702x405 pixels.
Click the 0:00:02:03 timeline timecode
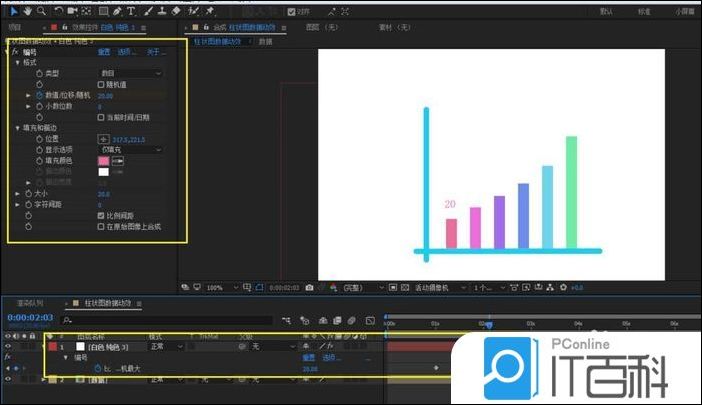pos(30,317)
